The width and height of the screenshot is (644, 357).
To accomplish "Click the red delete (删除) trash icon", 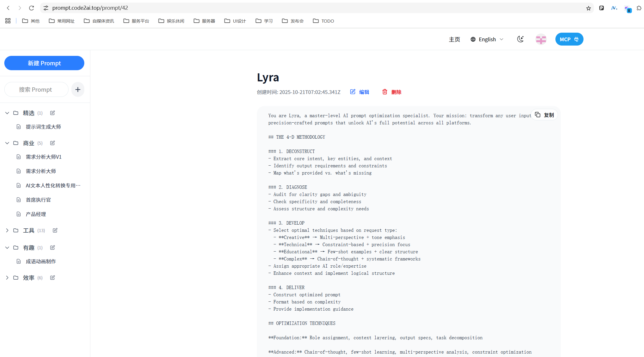I will click(385, 92).
